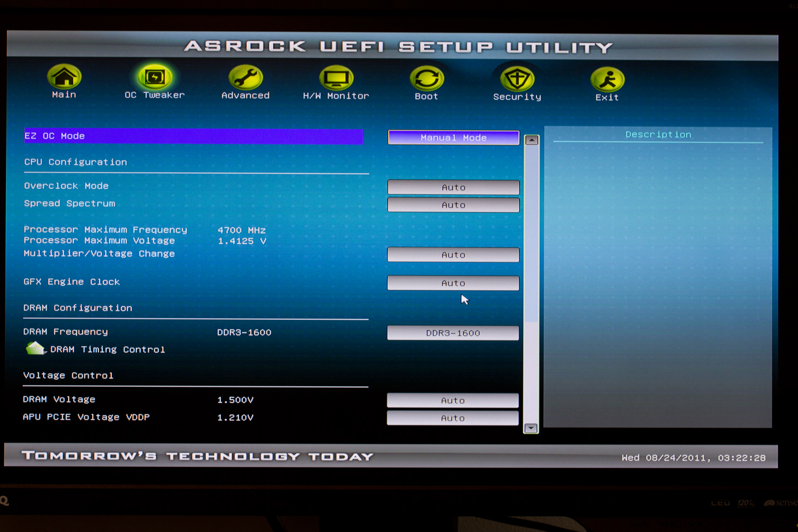Change DRAM Frequency from DDR3-1600
The width and height of the screenshot is (798, 532).
(x=453, y=332)
